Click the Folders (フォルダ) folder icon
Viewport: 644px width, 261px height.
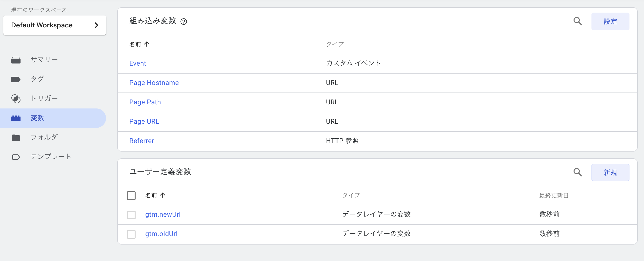click(16, 138)
